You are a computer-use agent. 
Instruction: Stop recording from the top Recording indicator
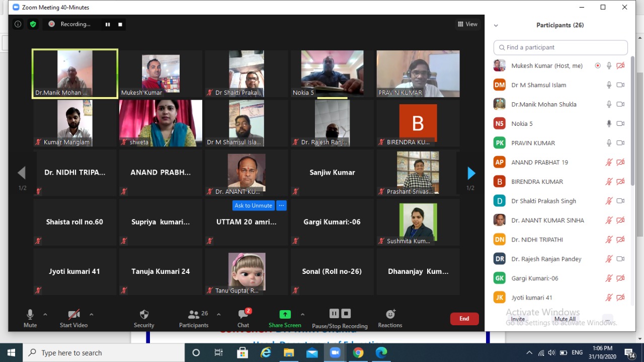click(120, 24)
